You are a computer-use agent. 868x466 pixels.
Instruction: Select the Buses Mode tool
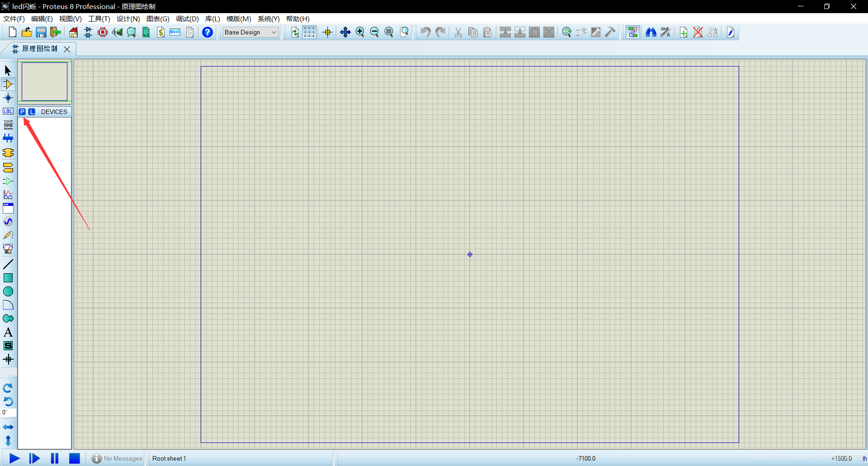8,138
